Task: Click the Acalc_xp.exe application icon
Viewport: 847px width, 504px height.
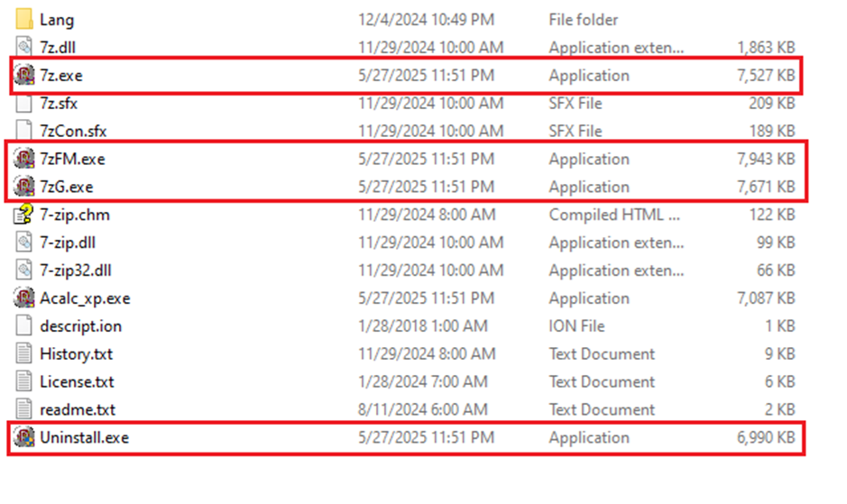Action: pyautogui.click(x=24, y=298)
